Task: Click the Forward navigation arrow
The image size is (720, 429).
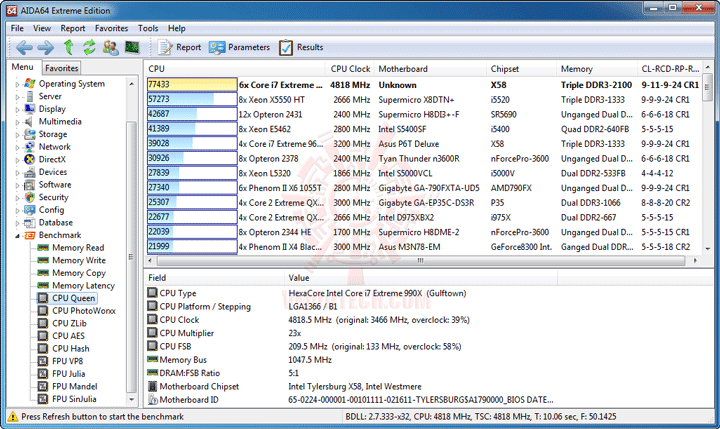Action: click(x=45, y=47)
